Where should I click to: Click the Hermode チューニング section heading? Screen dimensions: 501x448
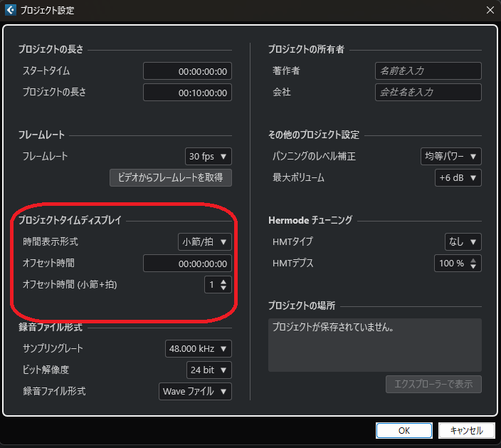click(x=310, y=220)
